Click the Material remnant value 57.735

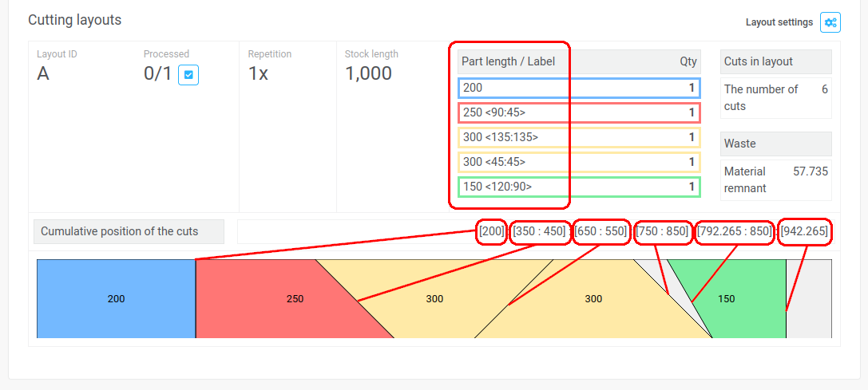point(810,171)
